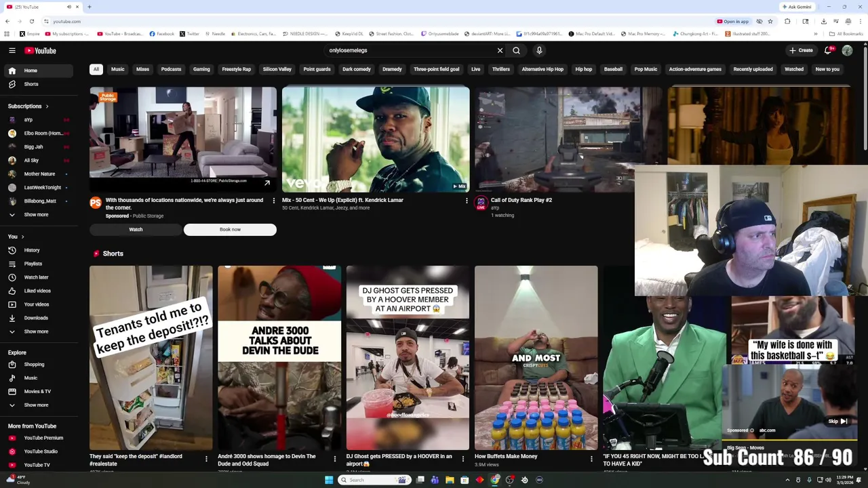Bookmark this page with the star icon
Screen dimensions: 868x488
coord(770,21)
